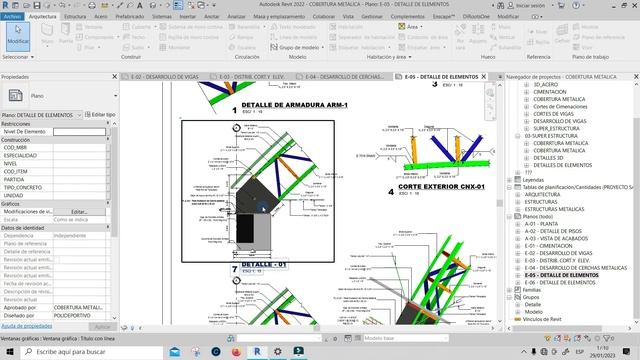This screenshot has height=360, width=640.
Task: Select A-01 - PLANTA in the project browser
Action: click(x=541, y=224)
